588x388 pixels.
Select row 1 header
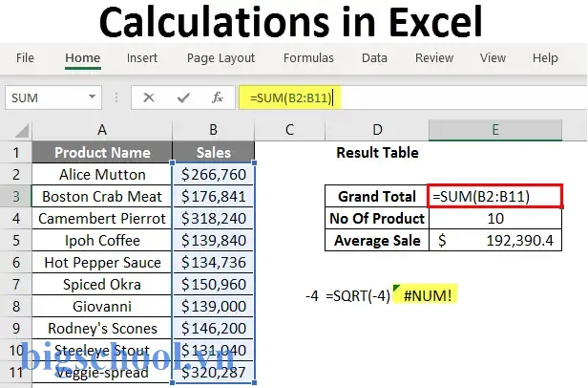tap(15, 152)
